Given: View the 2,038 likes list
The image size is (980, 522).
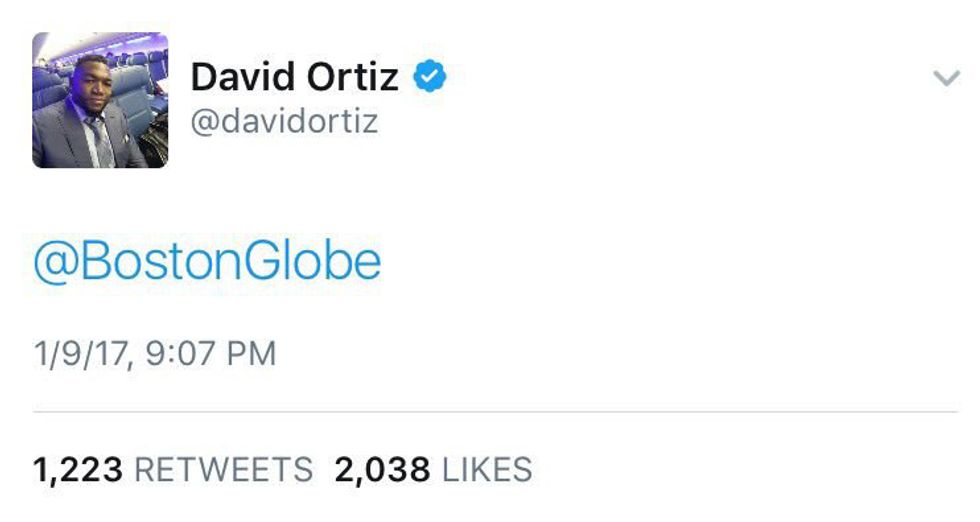Looking at the screenshot, I should (x=432, y=469).
